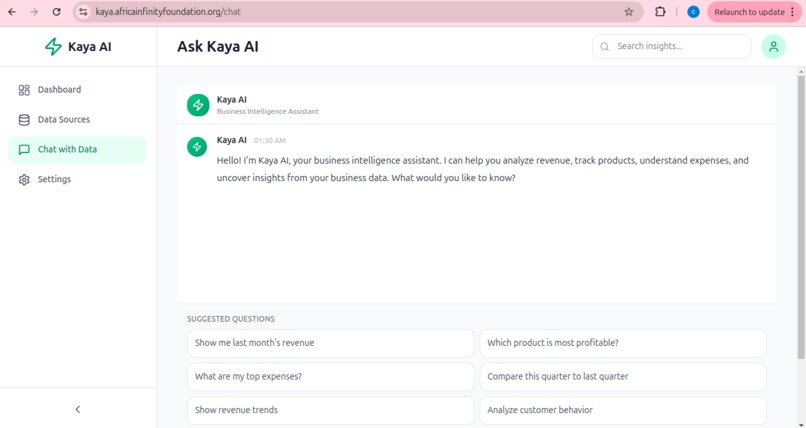Open the user account avatar button
The height and width of the screenshot is (428, 806).
click(x=773, y=47)
